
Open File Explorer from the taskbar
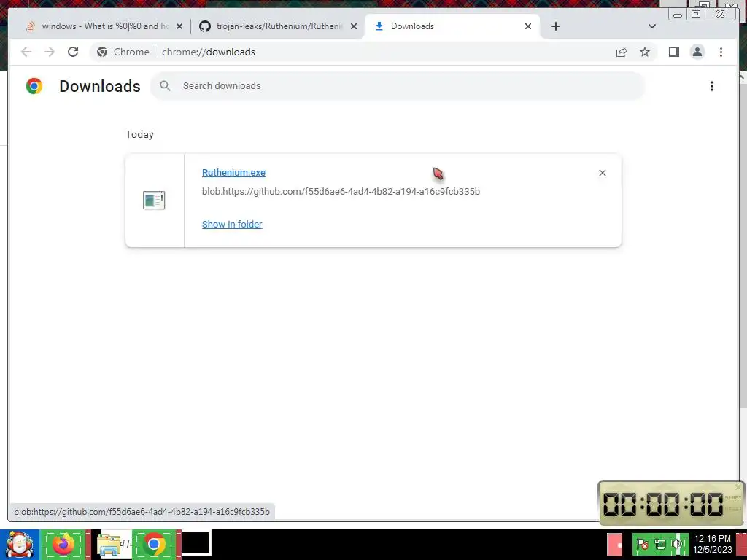(x=109, y=545)
